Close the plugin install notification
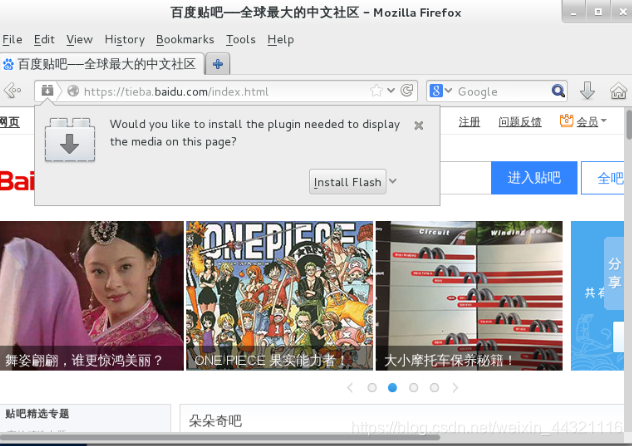The height and width of the screenshot is (446, 632). (419, 126)
